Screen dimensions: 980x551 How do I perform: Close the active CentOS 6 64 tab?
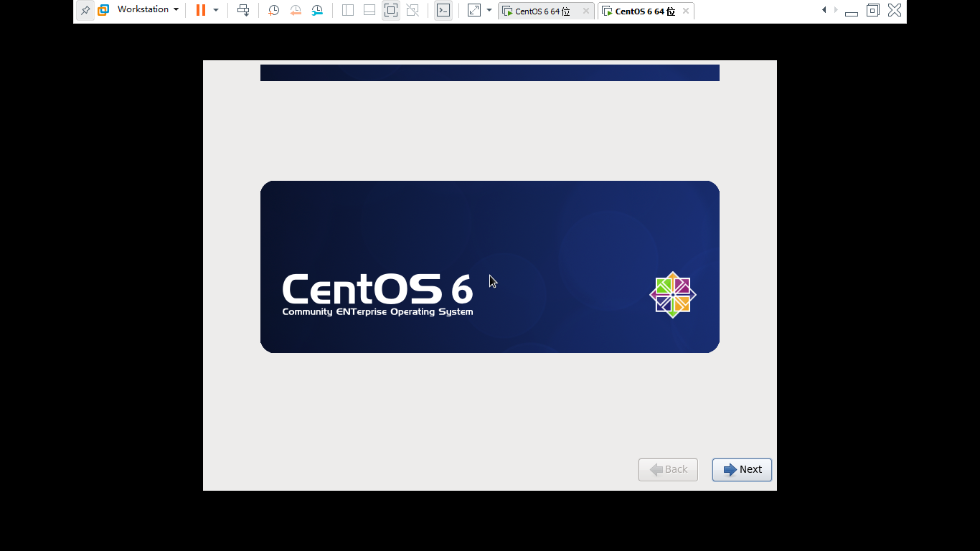coord(686,11)
